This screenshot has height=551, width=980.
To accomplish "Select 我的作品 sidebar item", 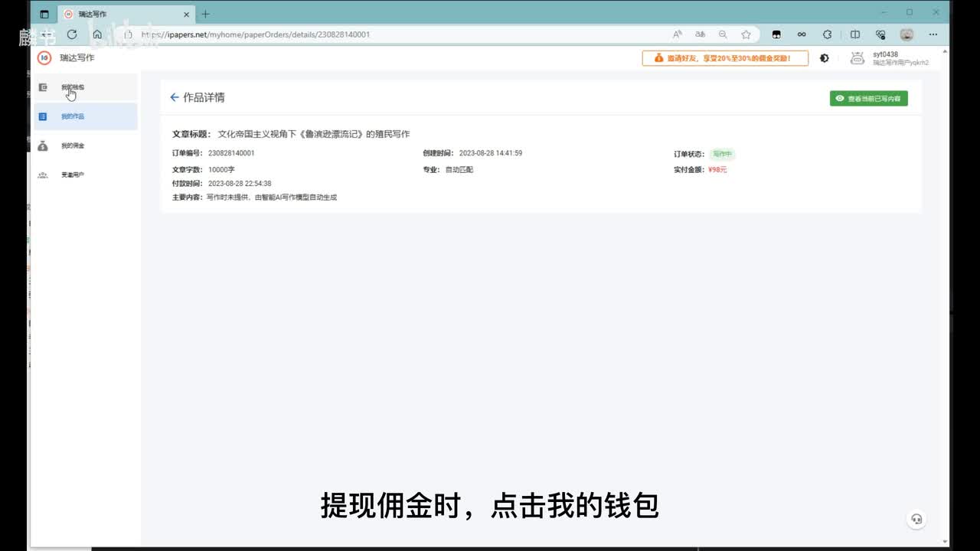I will point(73,116).
